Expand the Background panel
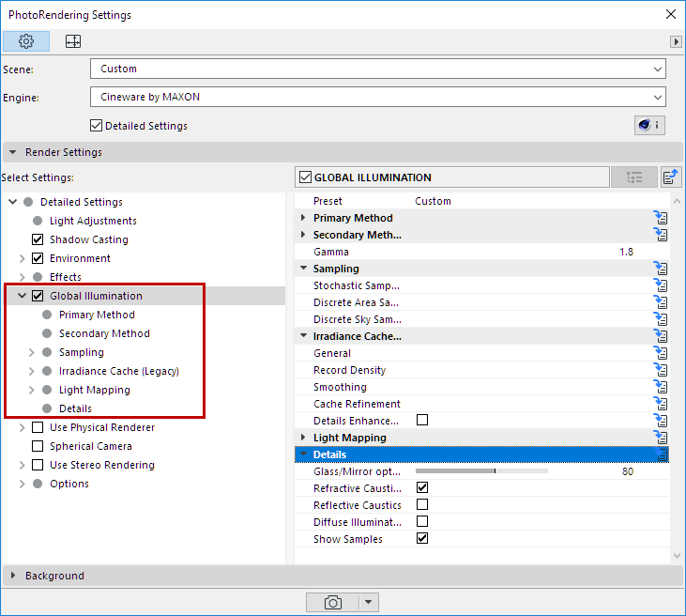This screenshot has width=686, height=616. point(13,576)
